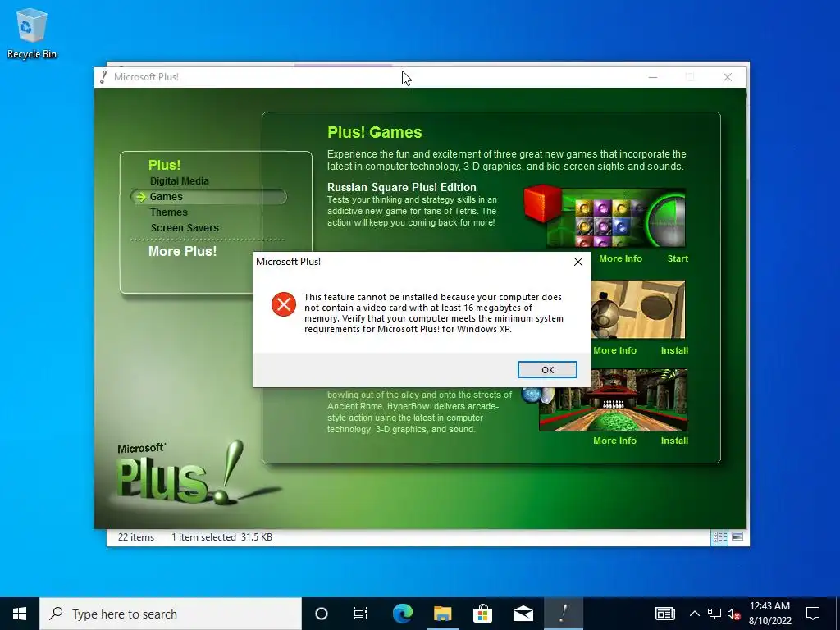Click Russian Square Plus! Edition title

click(x=402, y=188)
